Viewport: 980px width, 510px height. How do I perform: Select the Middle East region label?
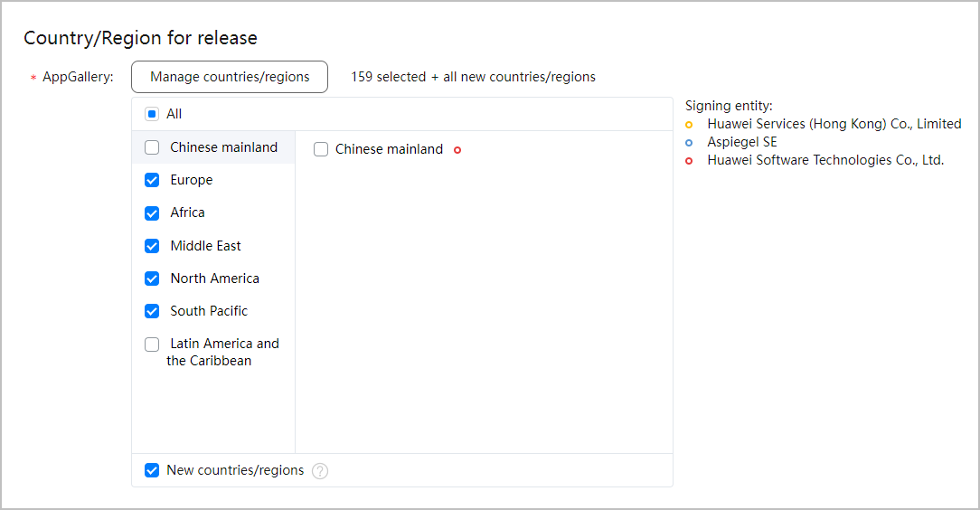point(205,246)
